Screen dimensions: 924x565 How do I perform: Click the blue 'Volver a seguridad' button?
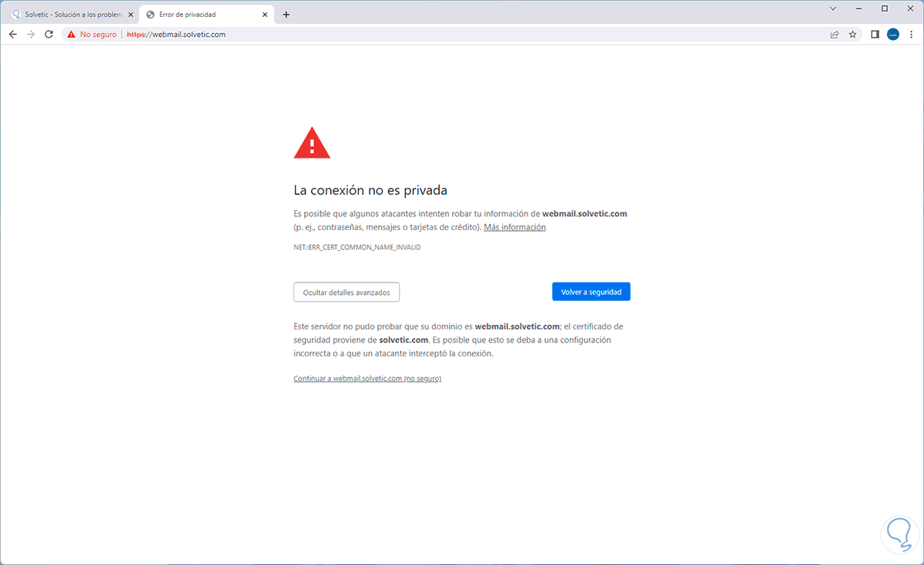pyautogui.click(x=591, y=292)
